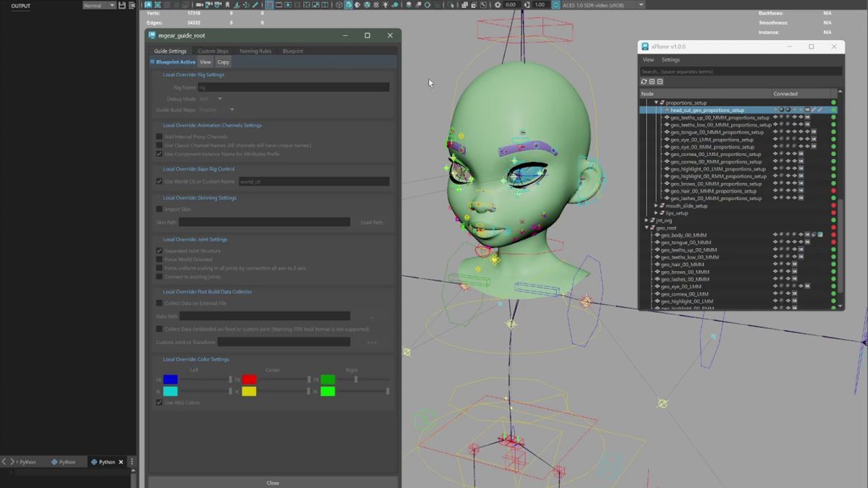This screenshot has height=488, width=868.
Task: Click the Copy button beside Blueprint Active
Action: pos(223,62)
